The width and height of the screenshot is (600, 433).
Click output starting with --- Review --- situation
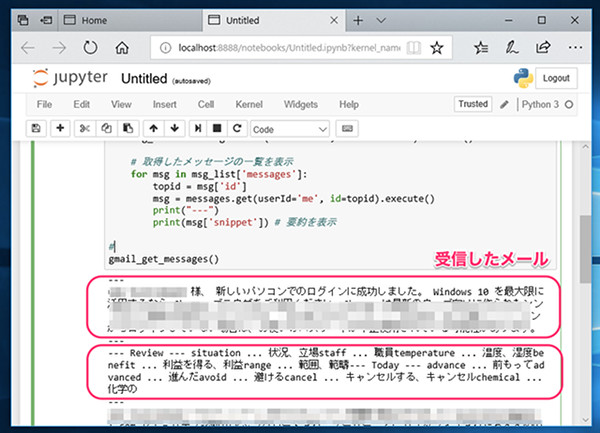(326, 371)
